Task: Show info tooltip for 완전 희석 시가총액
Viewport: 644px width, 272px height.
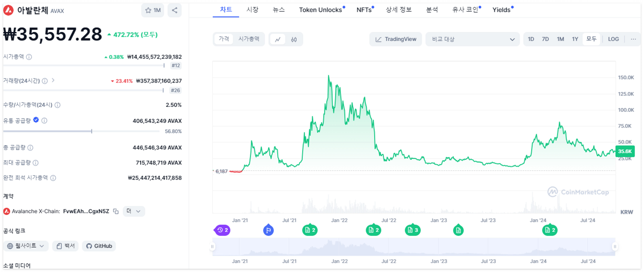Action: (x=53, y=178)
